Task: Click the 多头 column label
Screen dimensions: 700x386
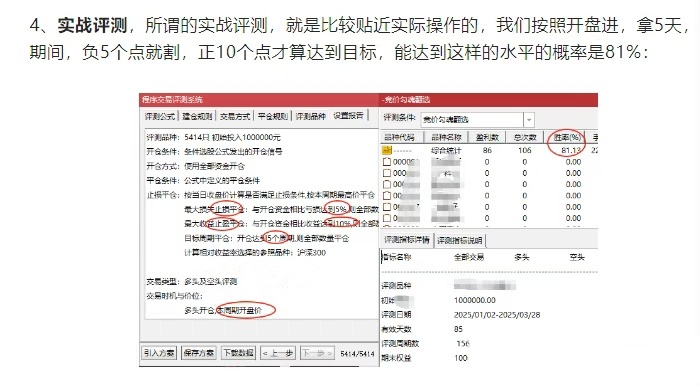Action: pos(521,257)
